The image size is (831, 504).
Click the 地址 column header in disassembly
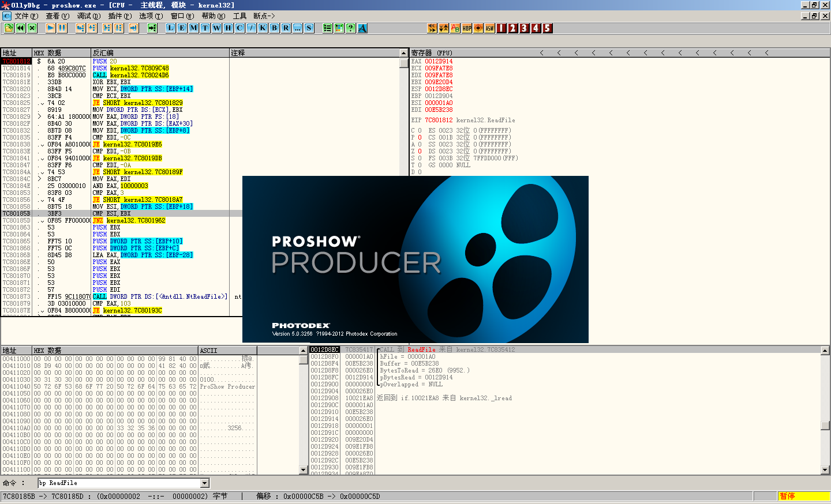(17, 53)
